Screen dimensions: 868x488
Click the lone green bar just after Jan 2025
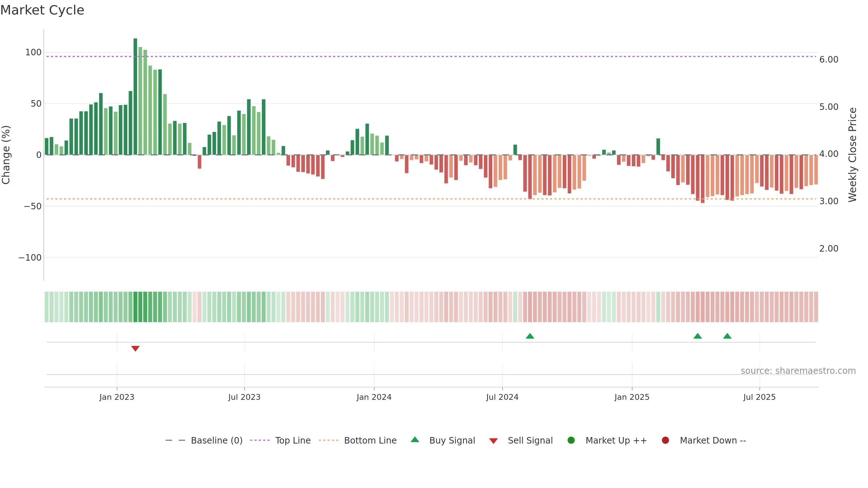[658, 147]
